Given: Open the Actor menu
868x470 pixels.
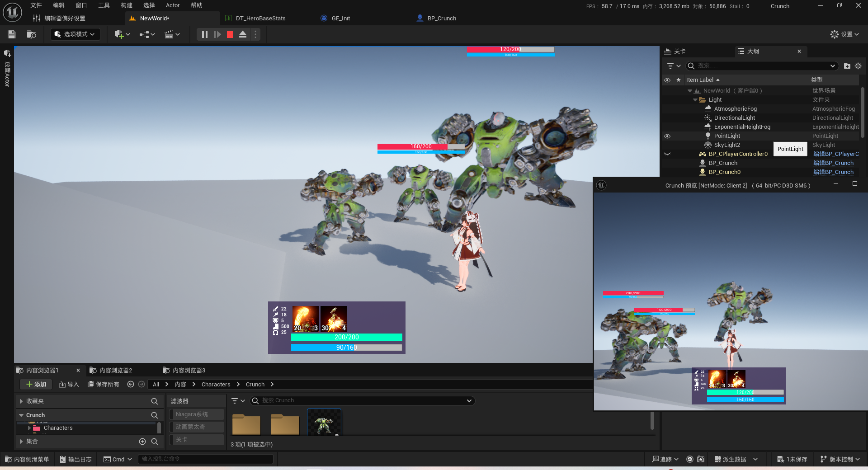Looking at the screenshot, I should pos(173,5).
